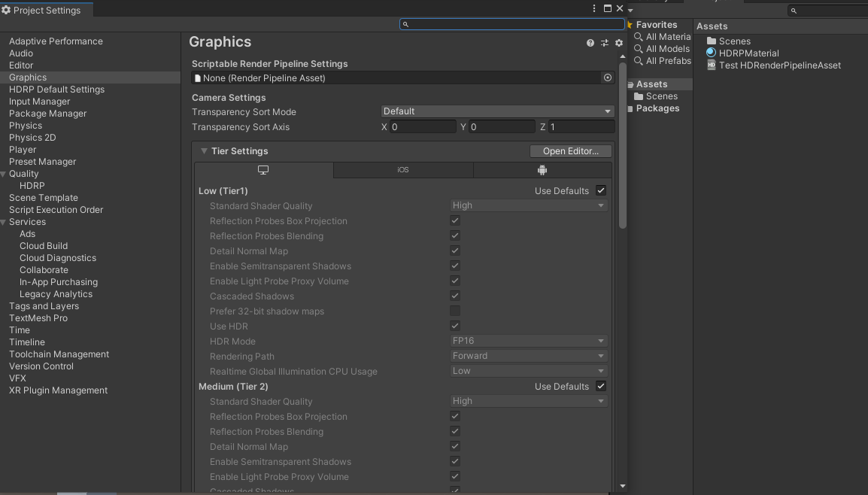Image resolution: width=868 pixels, height=495 pixels.
Task: Open the Render Pipeline Asset object picker
Action: click(x=607, y=78)
